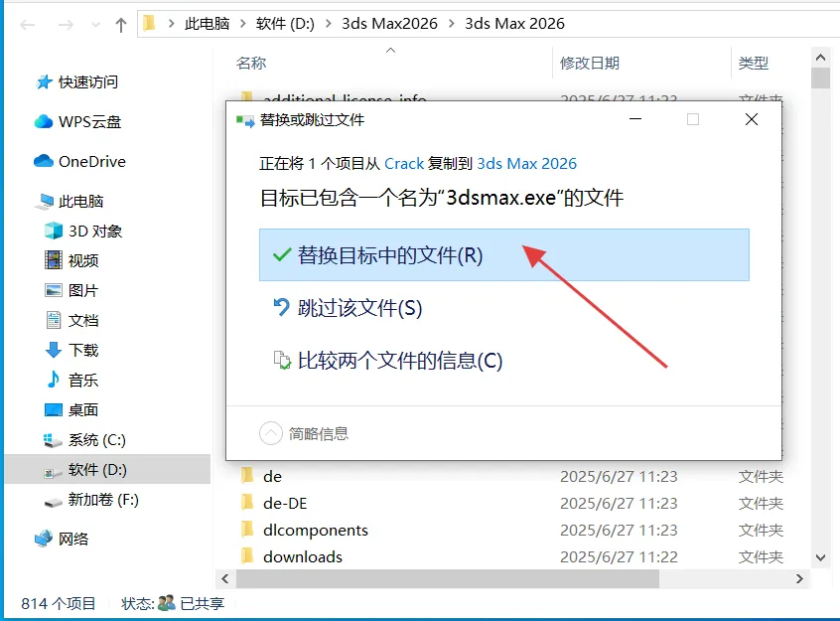Sort files by 类型 column header

pyautogui.click(x=754, y=64)
